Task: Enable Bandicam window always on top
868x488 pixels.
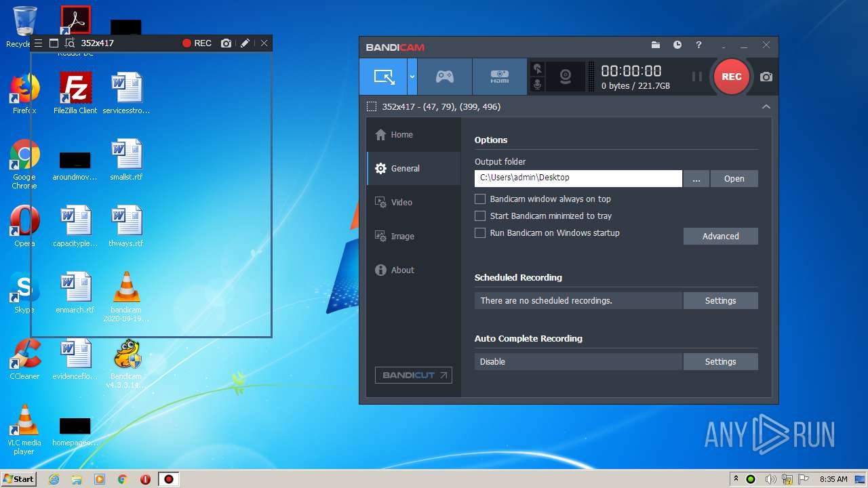Action: (x=480, y=199)
